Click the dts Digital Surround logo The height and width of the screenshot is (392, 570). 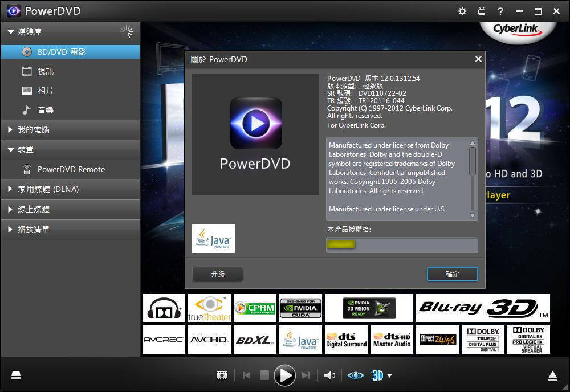347,340
